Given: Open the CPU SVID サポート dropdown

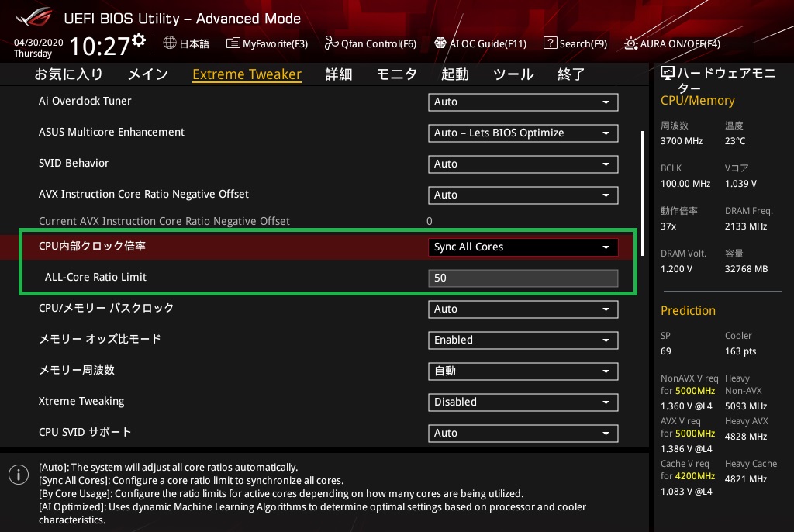Looking at the screenshot, I should [523, 434].
